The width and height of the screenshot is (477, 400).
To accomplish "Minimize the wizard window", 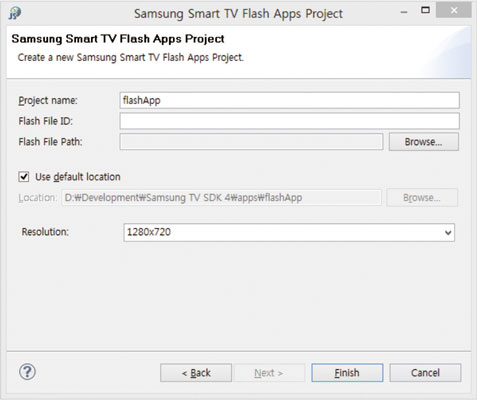I will [404, 12].
